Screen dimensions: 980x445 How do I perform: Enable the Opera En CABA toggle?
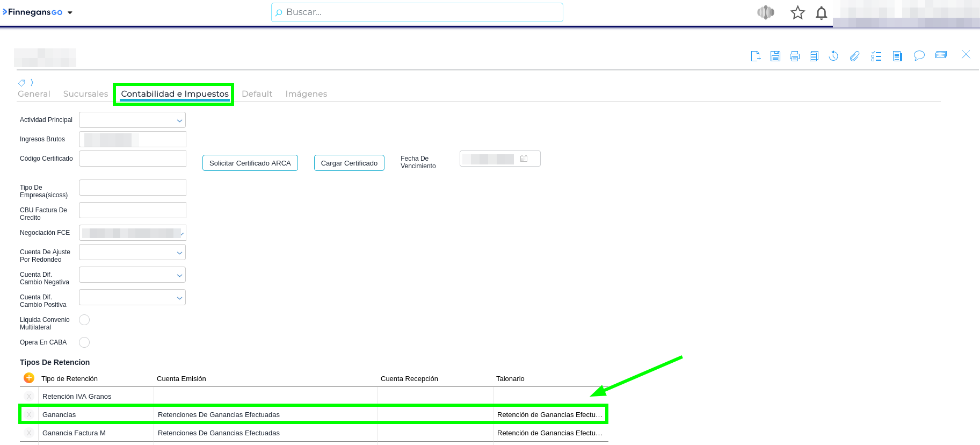[x=84, y=342]
